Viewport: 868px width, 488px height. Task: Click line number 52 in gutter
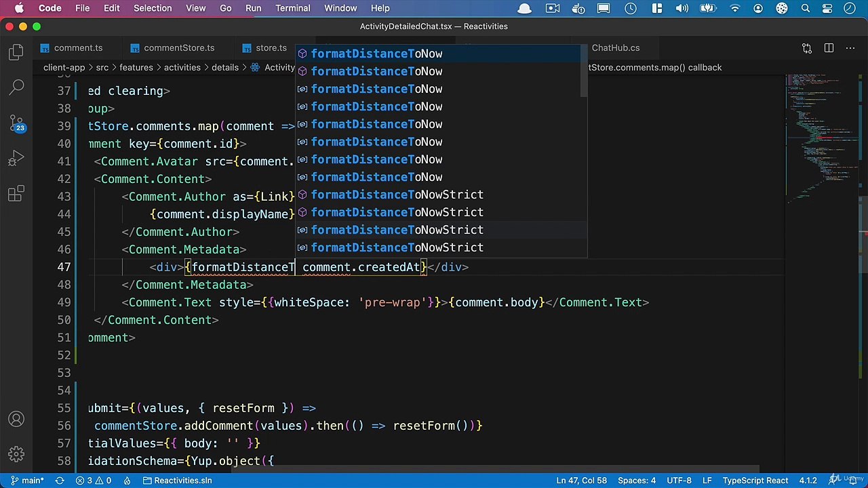(64, 355)
